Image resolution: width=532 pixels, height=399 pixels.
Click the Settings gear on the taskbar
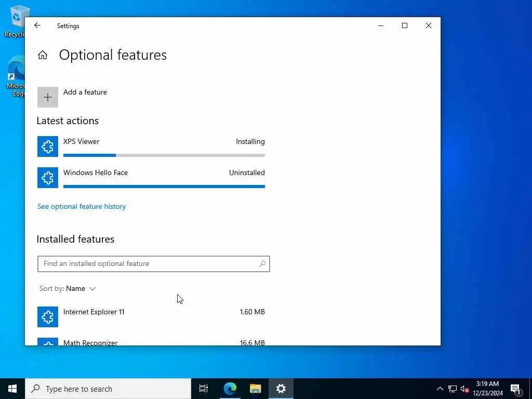click(281, 389)
